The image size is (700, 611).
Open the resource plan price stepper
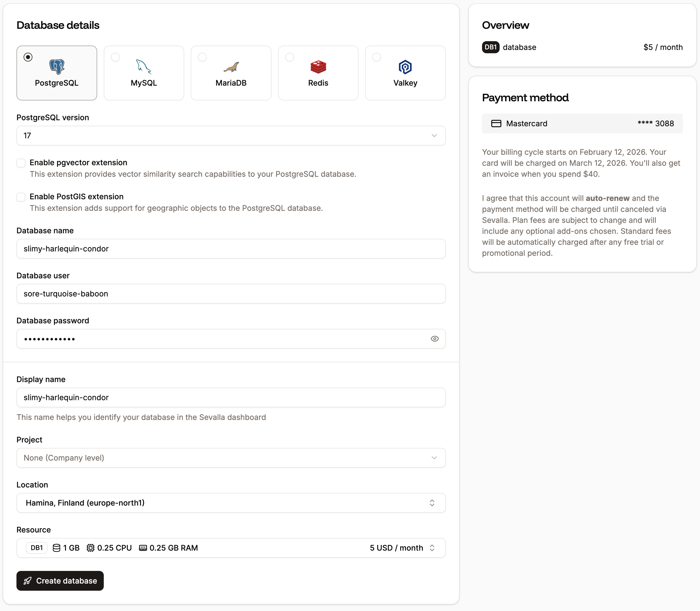click(432, 548)
